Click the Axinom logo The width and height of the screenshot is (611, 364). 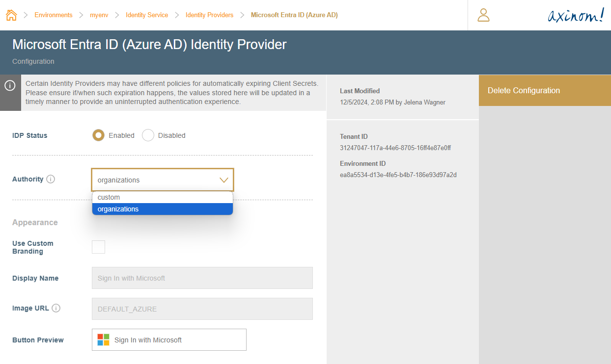576,16
